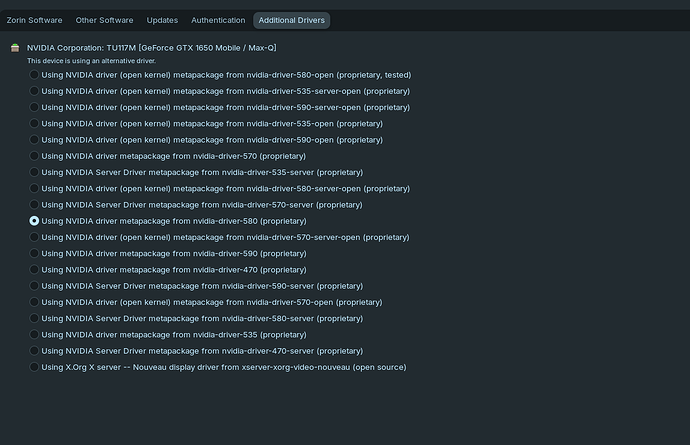Choose the Nouveau open source driver radio button
Image resolution: width=690 pixels, height=445 pixels.
point(34,367)
